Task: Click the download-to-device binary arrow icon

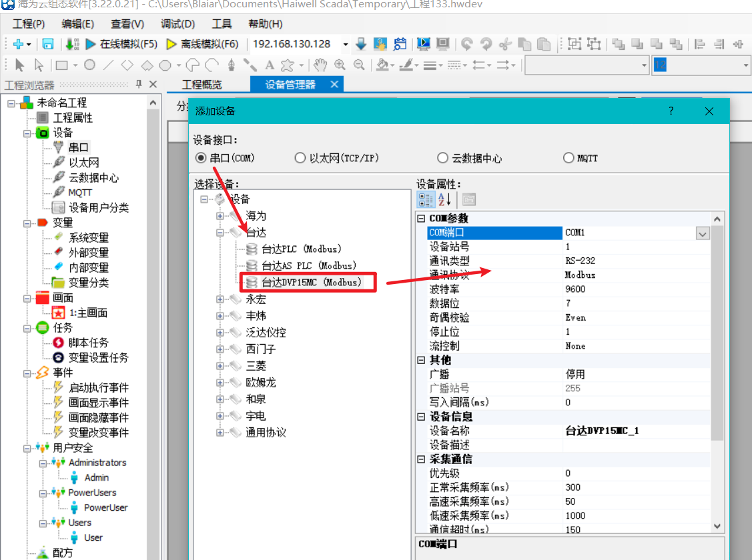Action: click(x=73, y=44)
